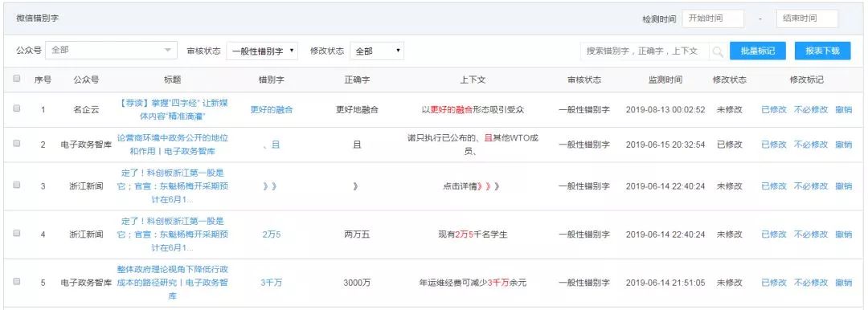Mark row 4 2万5 as 已修改
The height and width of the screenshot is (310, 868).
pos(774,235)
